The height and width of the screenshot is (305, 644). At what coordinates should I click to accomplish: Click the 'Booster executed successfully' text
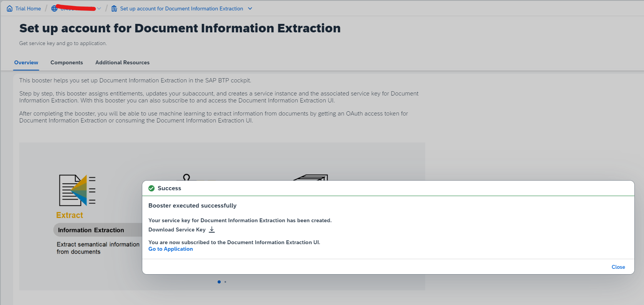[192, 206]
